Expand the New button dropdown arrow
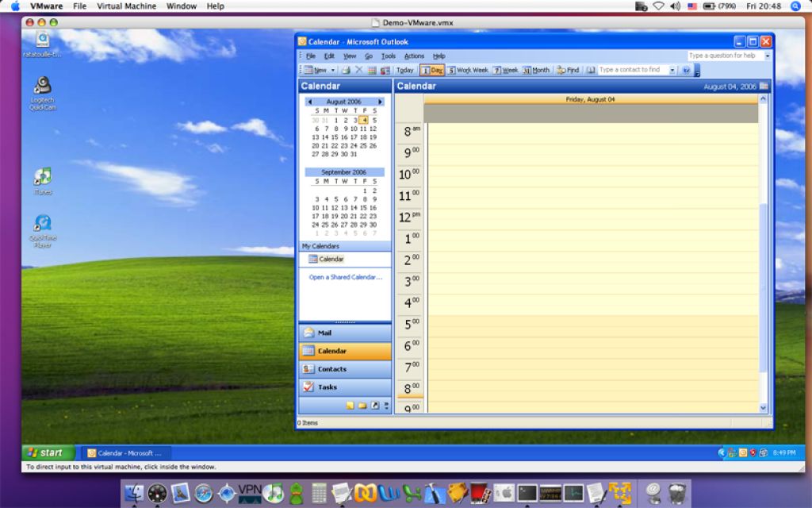Viewport: 812px width, 508px height. click(x=333, y=70)
